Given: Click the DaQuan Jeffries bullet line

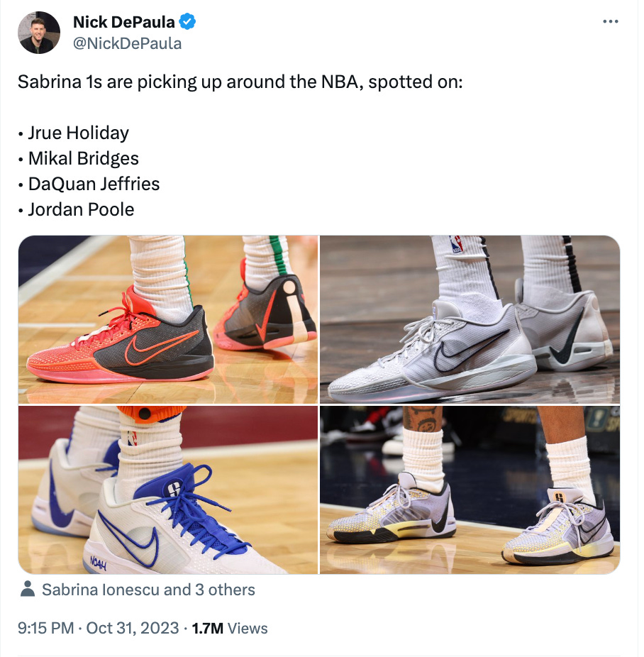Looking at the screenshot, I should [x=89, y=184].
